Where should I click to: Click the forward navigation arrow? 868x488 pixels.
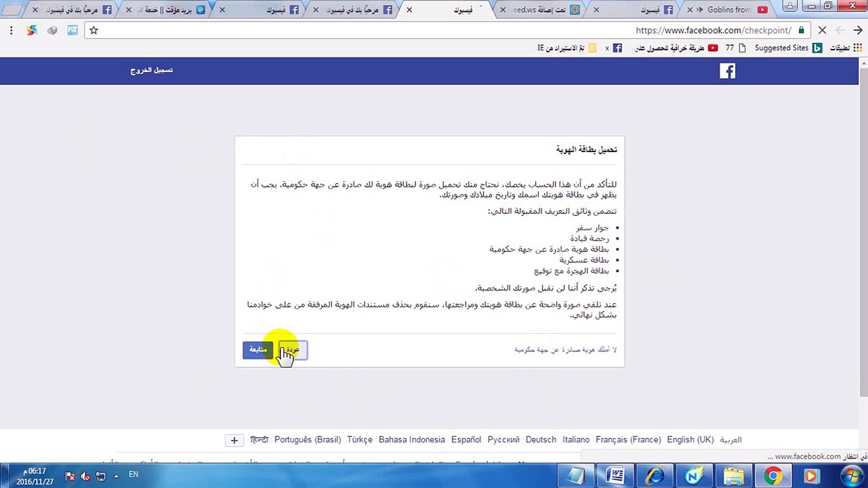(x=858, y=30)
